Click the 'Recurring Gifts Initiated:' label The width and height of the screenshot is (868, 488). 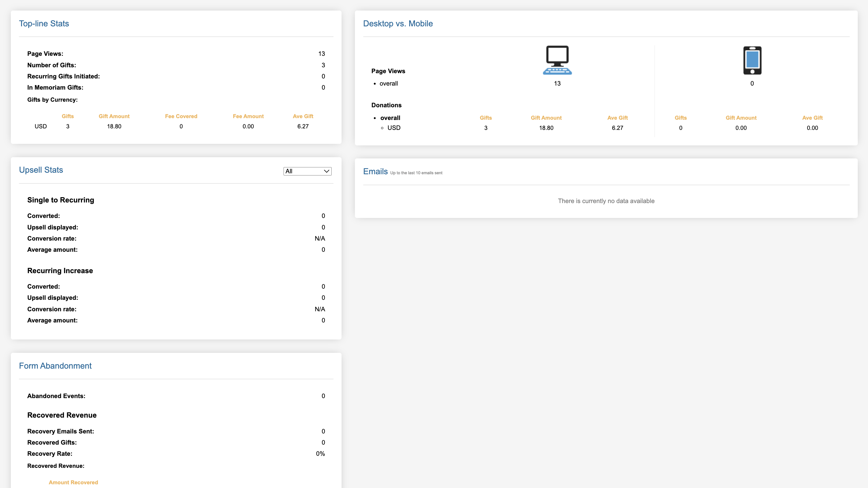tap(63, 76)
